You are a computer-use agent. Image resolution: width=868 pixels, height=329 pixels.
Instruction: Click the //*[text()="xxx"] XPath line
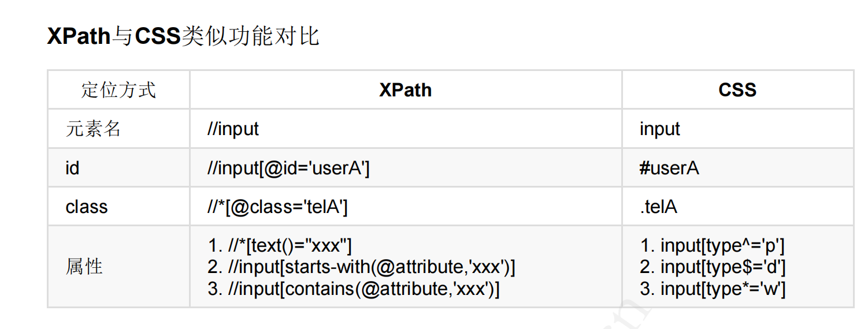pos(280,246)
